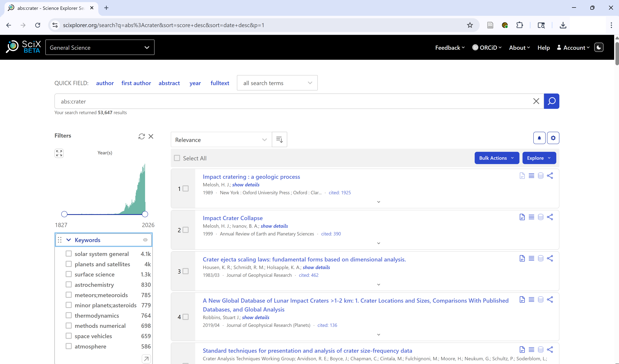The height and width of the screenshot is (364, 619).
Task: Toggle dark mode moon icon
Action: tap(599, 47)
